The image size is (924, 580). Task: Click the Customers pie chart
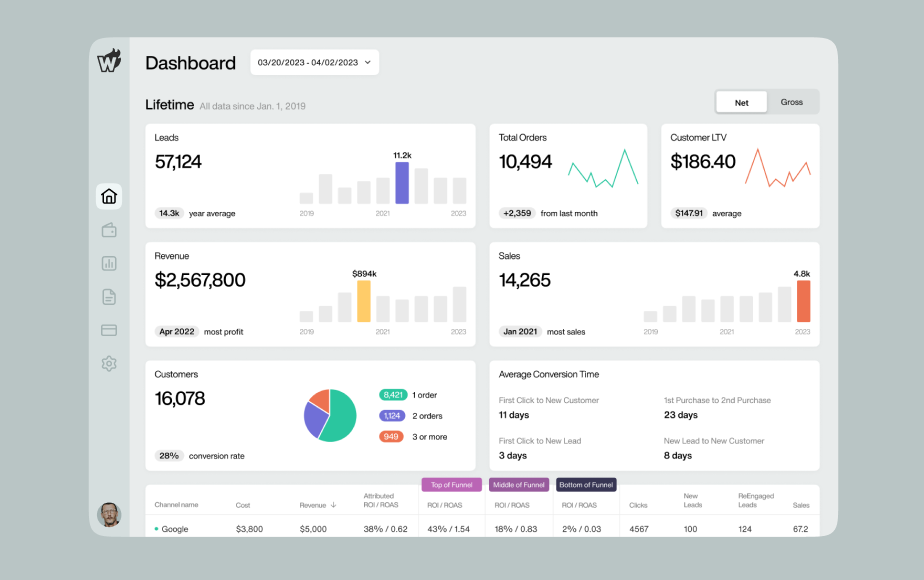pyautogui.click(x=330, y=416)
